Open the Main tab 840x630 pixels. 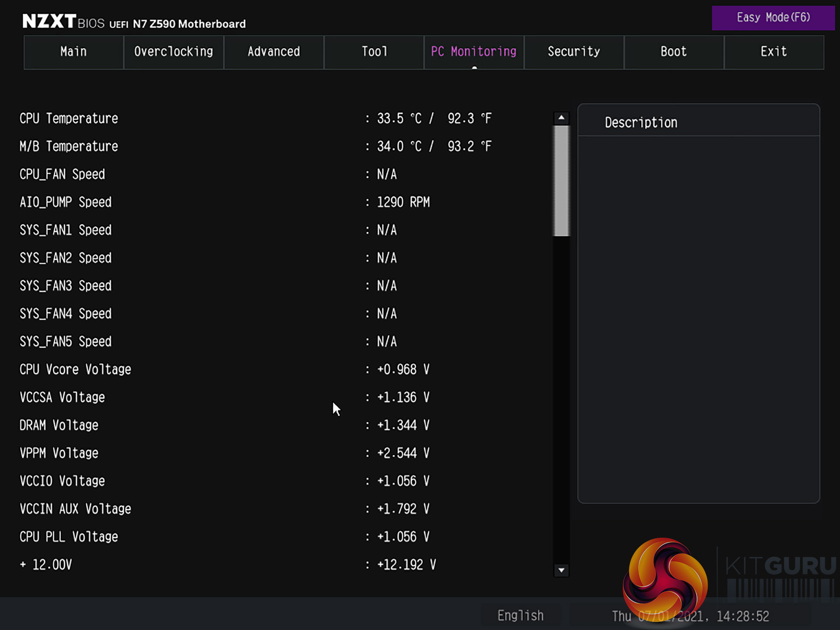coord(73,52)
